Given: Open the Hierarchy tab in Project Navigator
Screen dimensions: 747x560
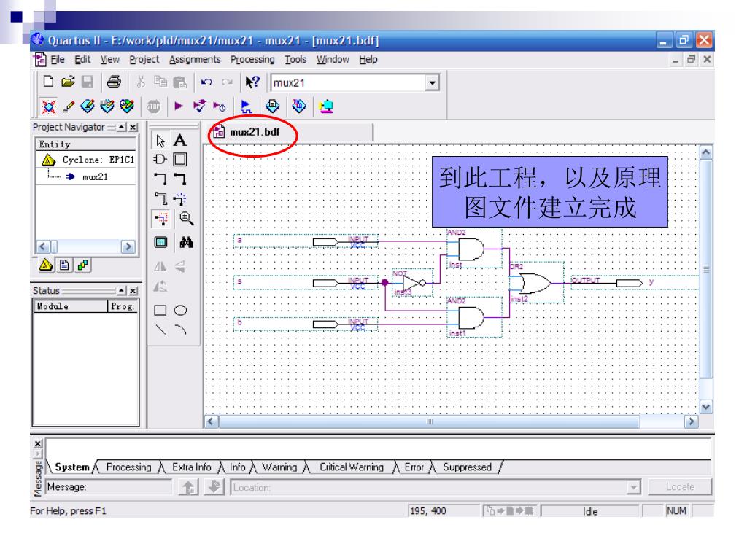Looking at the screenshot, I should click(46, 265).
